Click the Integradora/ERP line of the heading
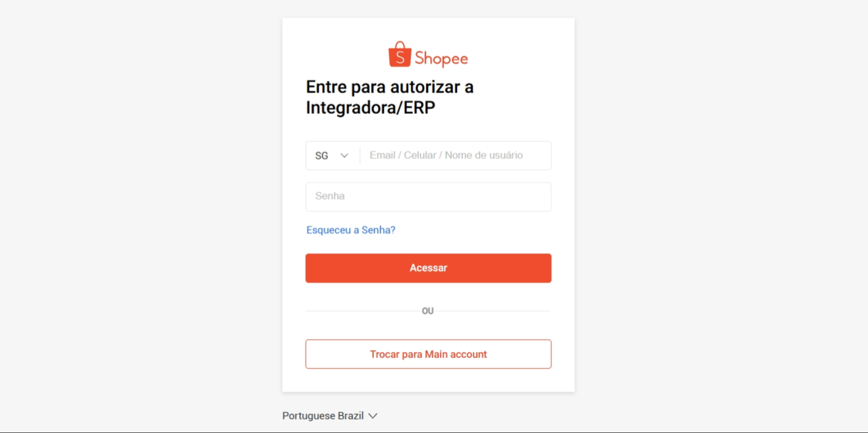The height and width of the screenshot is (433, 868). [371, 108]
